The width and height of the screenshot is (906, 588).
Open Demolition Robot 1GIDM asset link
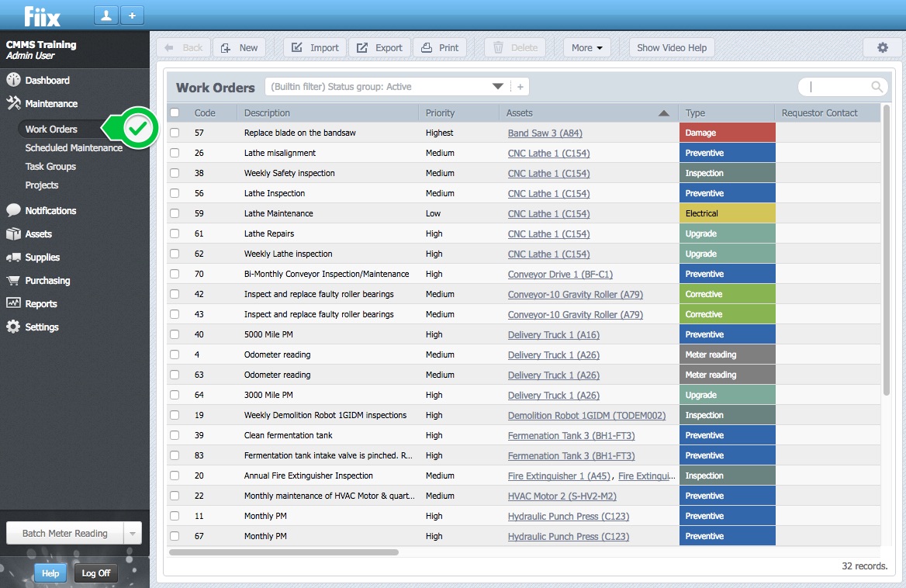(x=586, y=415)
